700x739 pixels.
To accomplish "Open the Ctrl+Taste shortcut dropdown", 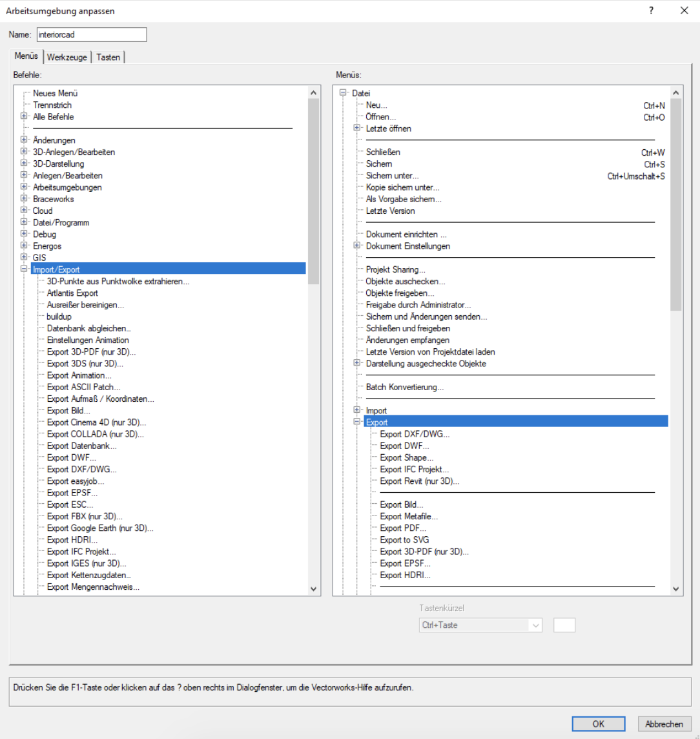I will click(x=535, y=625).
